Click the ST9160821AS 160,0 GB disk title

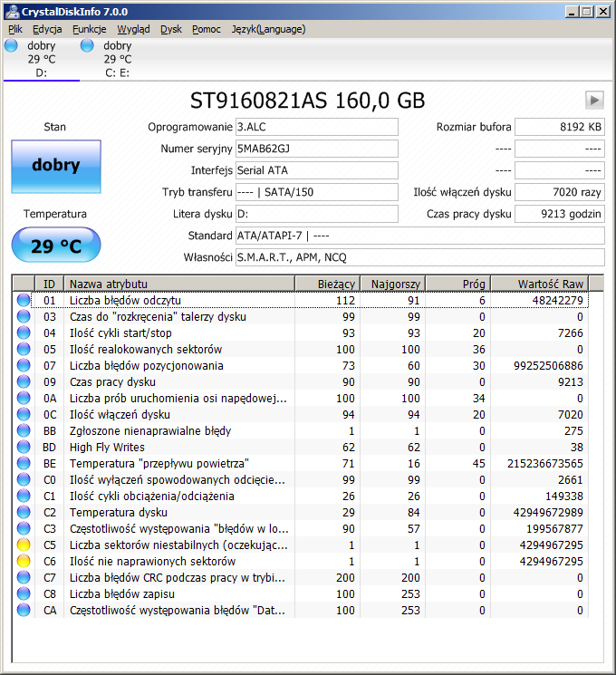tap(307, 101)
